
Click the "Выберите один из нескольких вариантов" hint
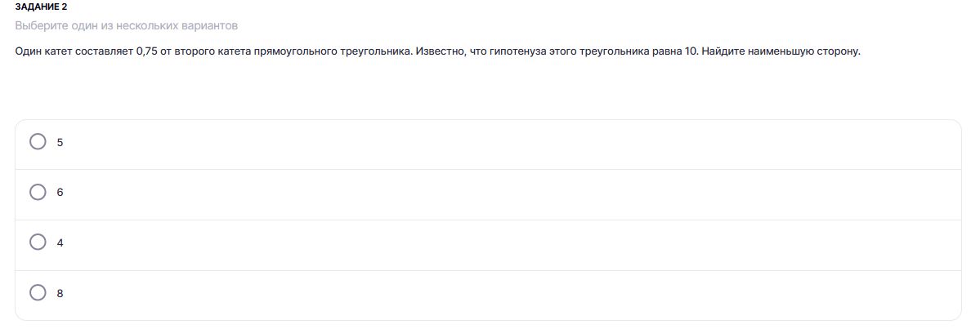126,26
